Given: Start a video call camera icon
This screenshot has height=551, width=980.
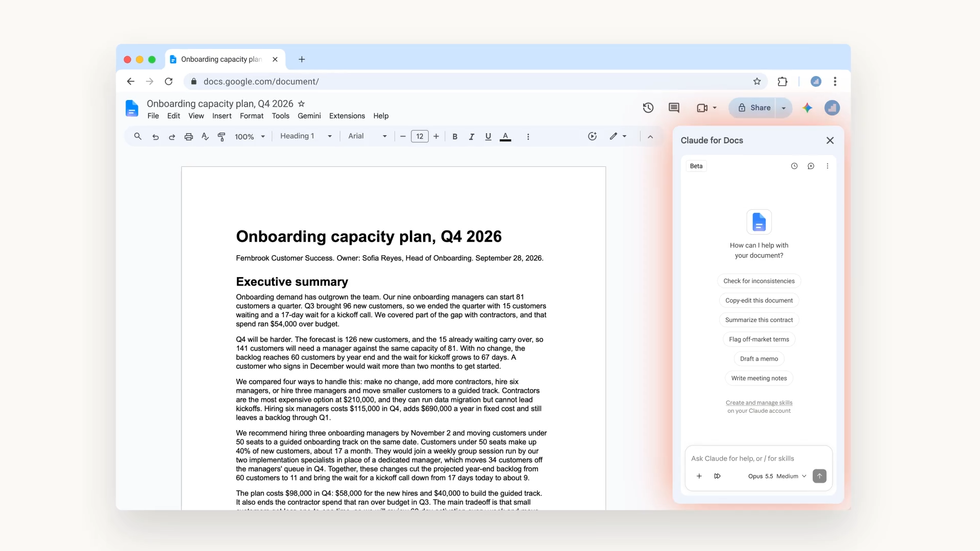Looking at the screenshot, I should tap(702, 108).
